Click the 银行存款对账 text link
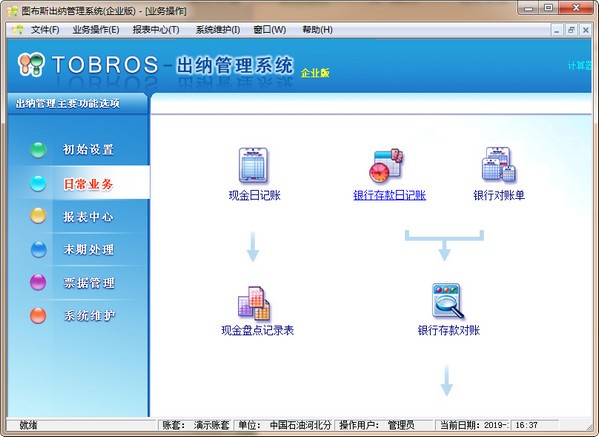599x437 pixels. click(449, 330)
